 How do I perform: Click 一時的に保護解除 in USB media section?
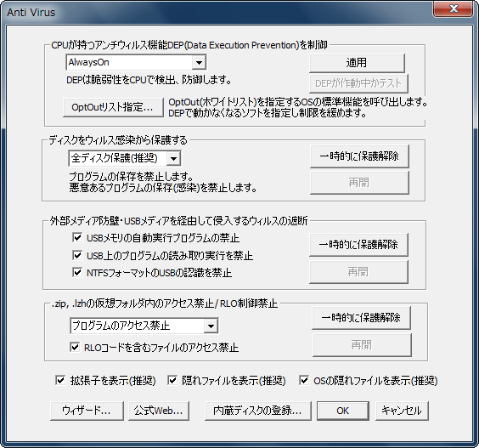tap(358, 244)
